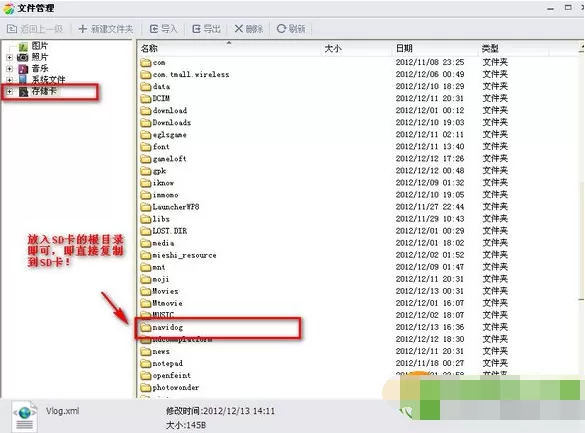Click the 删除 delete button

click(x=249, y=29)
